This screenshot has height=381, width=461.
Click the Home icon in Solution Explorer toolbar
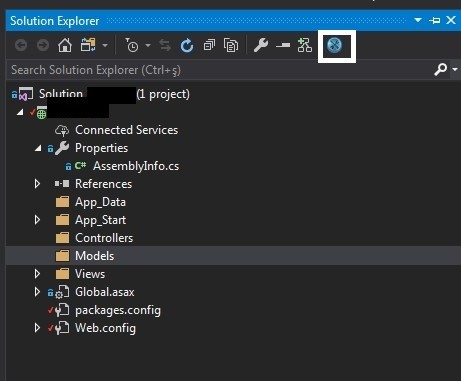[65, 45]
